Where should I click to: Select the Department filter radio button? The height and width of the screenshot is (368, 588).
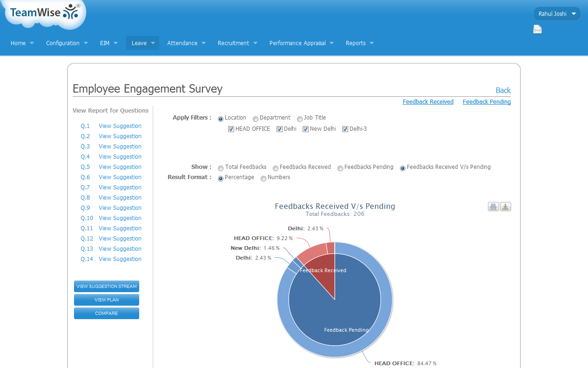(256, 119)
